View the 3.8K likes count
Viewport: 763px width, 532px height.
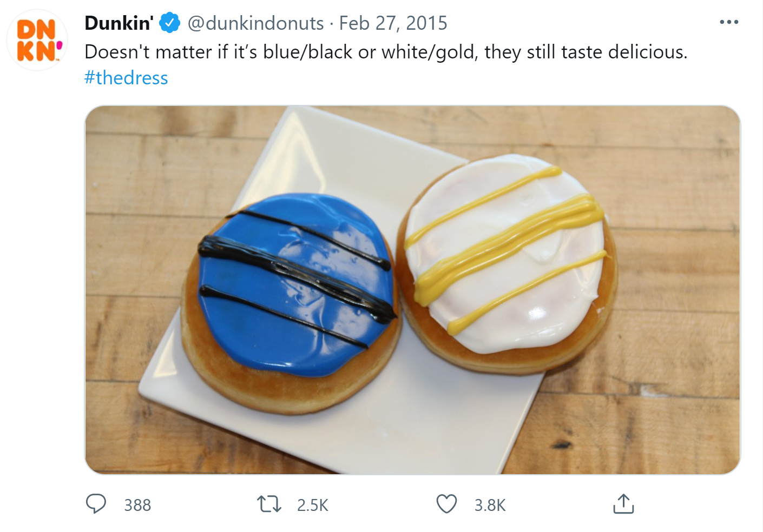(490, 505)
